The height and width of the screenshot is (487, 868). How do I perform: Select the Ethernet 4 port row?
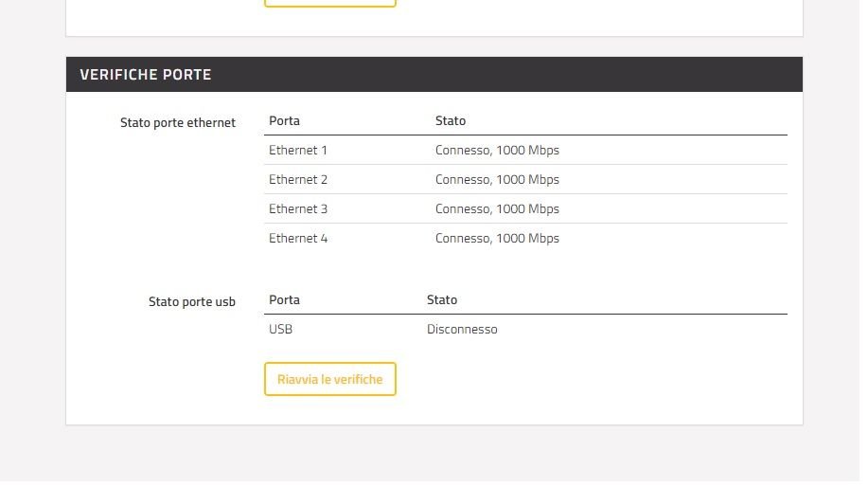[x=525, y=238]
